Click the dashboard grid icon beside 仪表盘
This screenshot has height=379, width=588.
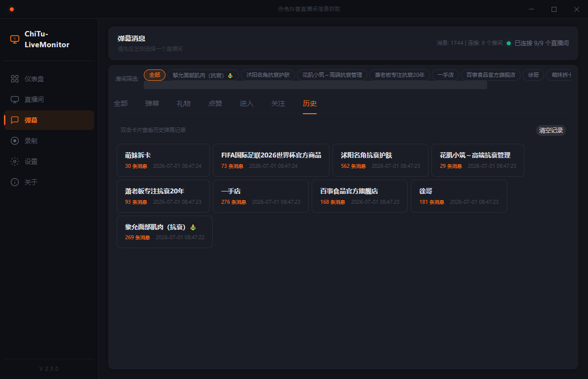[15, 79]
